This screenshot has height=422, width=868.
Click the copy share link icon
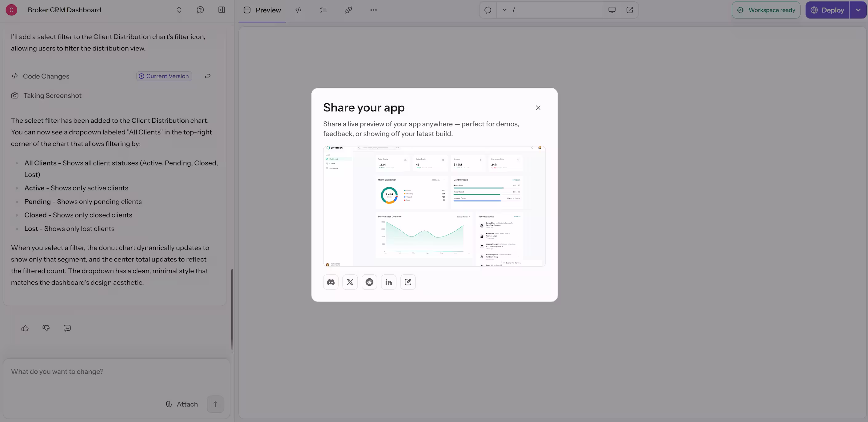tap(408, 282)
